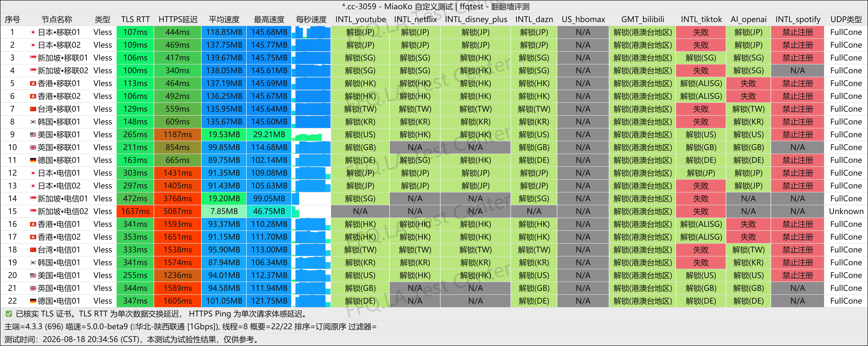The width and height of the screenshot is (868, 346).
Task: Click the Germany flag beside 德国•移联01
Action: click(33, 160)
